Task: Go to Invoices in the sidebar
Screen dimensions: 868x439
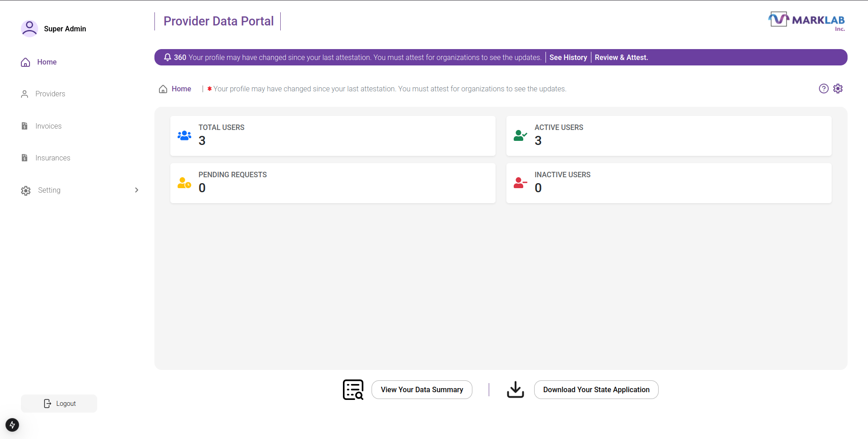Action: pyautogui.click(x=48, y=126)
